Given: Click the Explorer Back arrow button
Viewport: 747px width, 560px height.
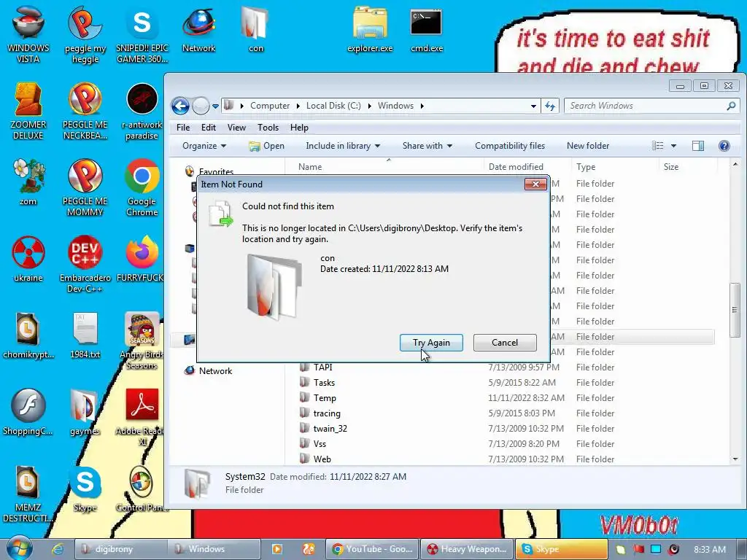Looking at the screenshot, I should point(181,106).
